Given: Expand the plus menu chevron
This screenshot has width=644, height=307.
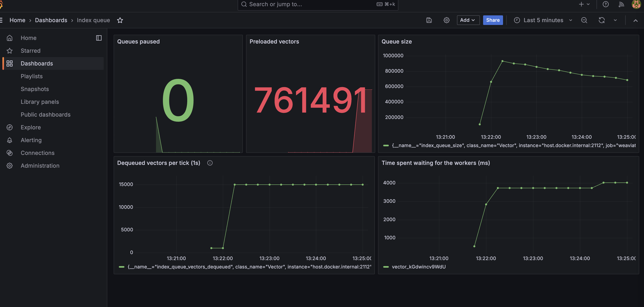Looking at the screenshot, I should click(x=588, y=4).
